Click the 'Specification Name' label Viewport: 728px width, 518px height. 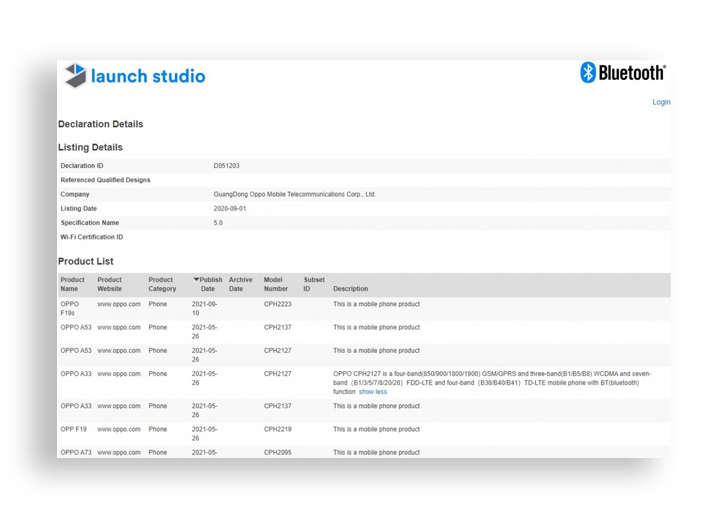[90, 223]
